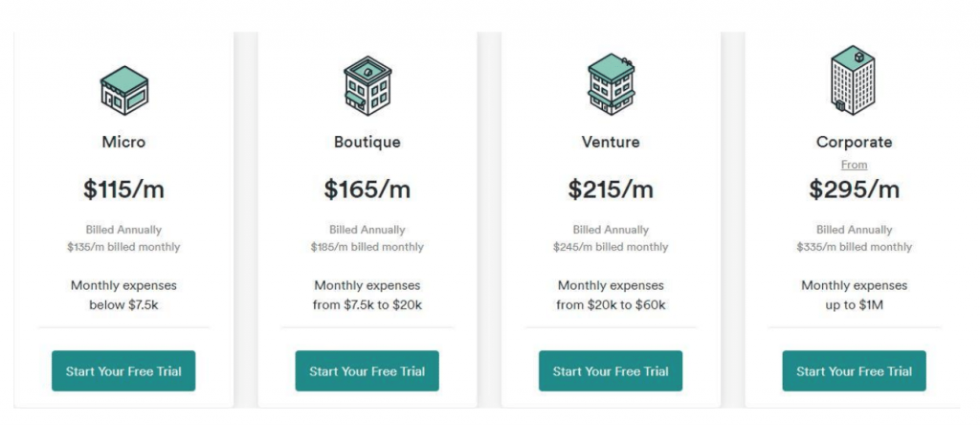Click the Boutique plan building icon
Screen dimensions: 980x425
tap(367, 85)
